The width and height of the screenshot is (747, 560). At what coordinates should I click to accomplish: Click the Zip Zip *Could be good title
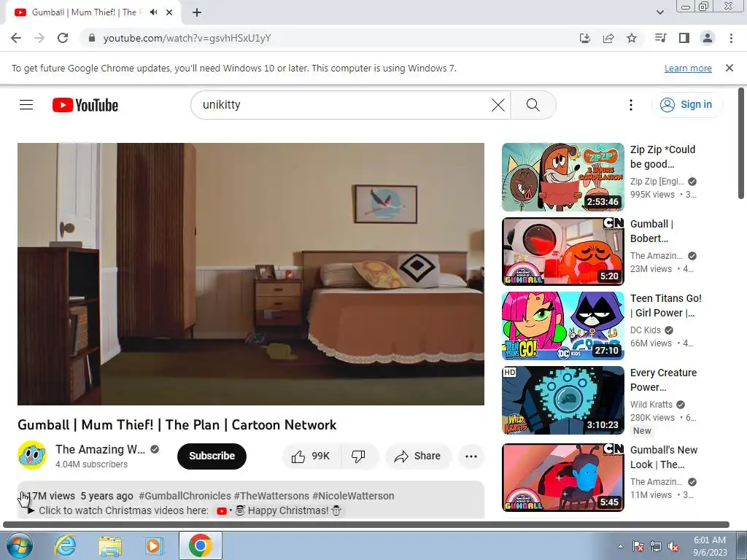point(662,157)
